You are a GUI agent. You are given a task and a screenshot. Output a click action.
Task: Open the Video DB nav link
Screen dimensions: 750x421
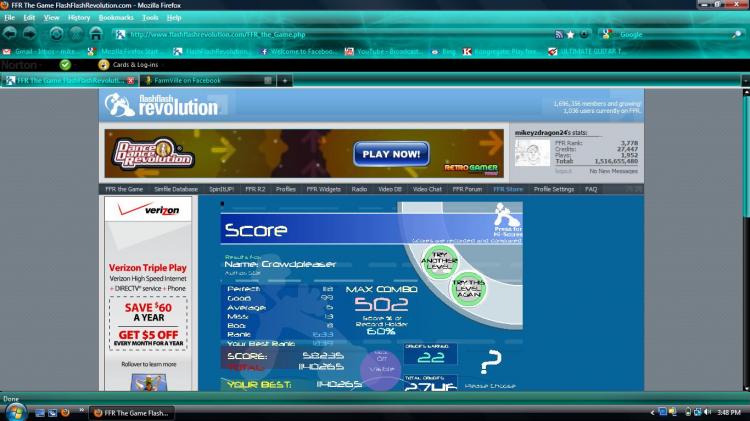390,189
